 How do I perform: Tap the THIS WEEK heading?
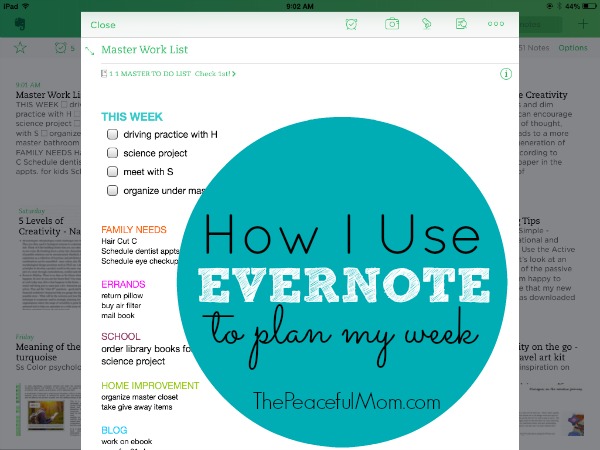[132, 117]
